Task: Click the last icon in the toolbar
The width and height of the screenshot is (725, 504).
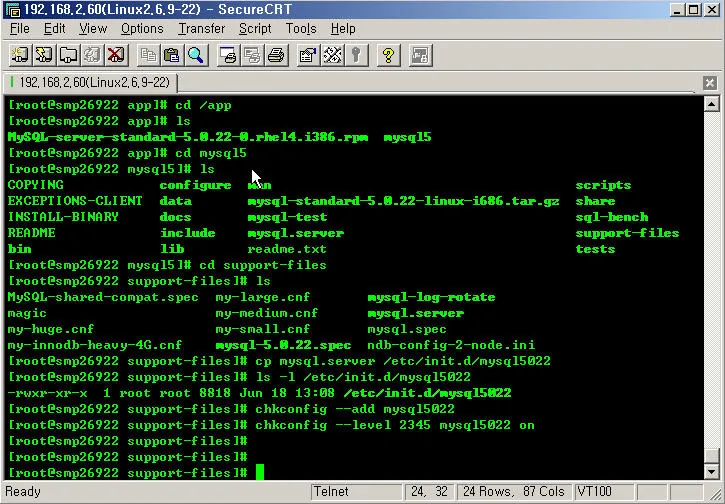Action: point(420,55)
